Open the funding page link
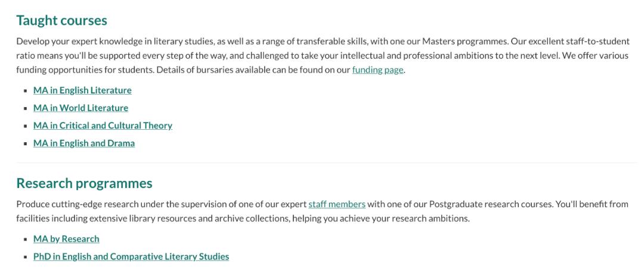The height and width of the screenshot is (278, 644). 378,70
